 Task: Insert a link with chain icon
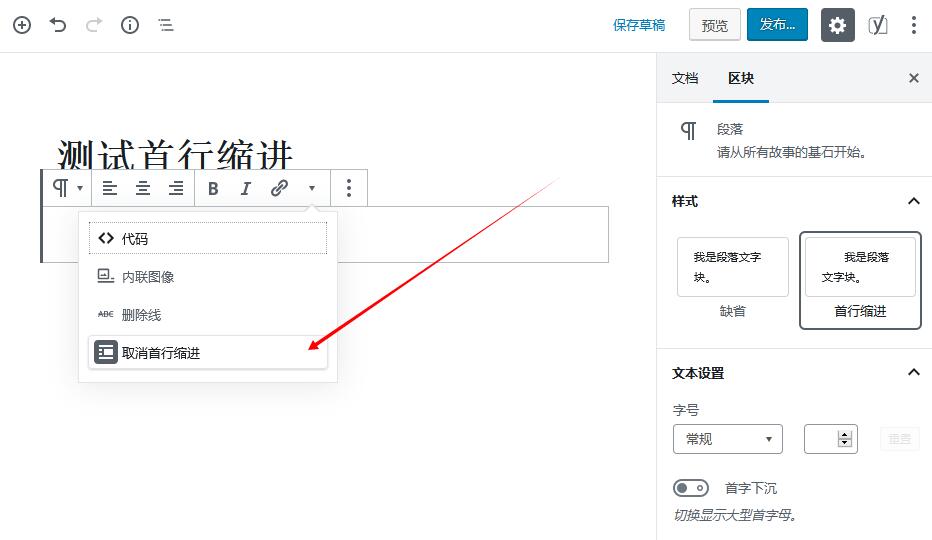pos(279,189)
